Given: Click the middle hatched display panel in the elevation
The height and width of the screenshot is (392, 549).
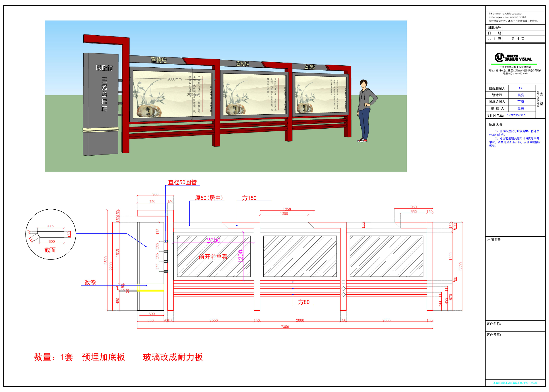Looking at the screenshot, I should coord(300,256).
